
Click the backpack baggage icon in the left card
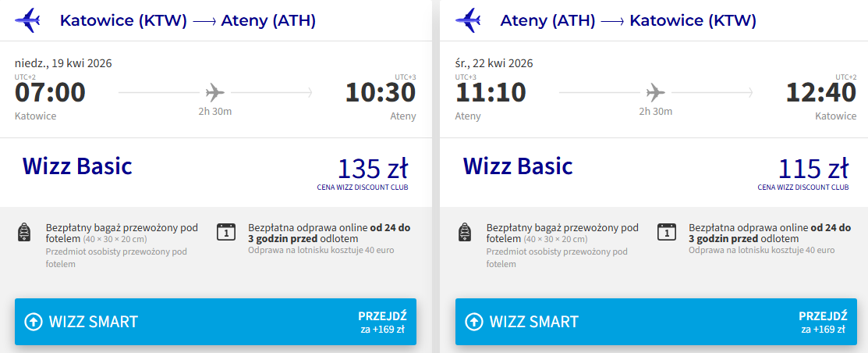coord(24,232)
